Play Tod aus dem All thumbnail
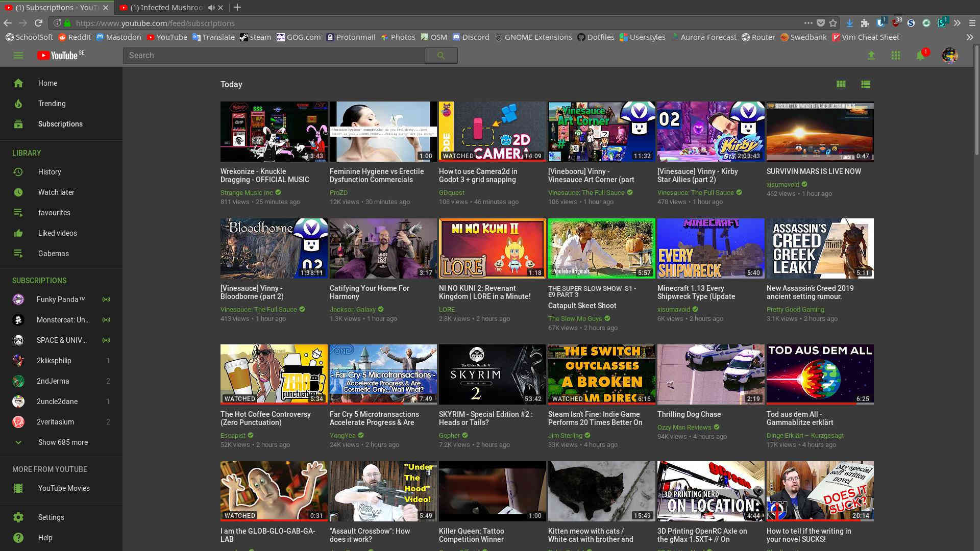The width and height of the screenshot is (980, 551). [x=820, y=374]
